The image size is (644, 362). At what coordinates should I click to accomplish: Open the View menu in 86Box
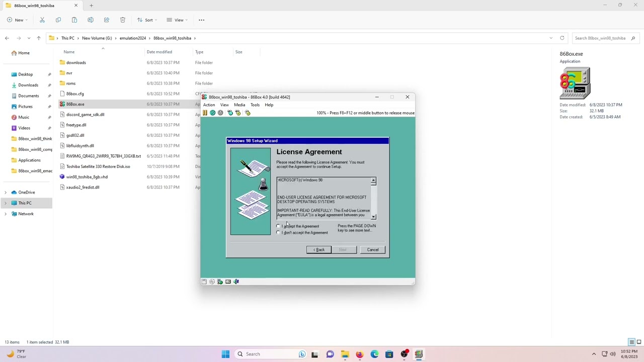tap(224, 105)
